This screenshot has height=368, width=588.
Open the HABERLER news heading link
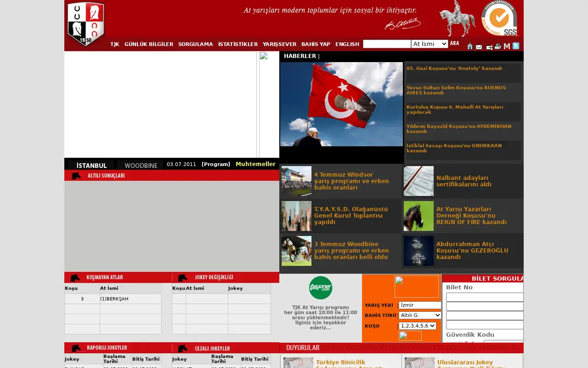[x=300, y=56]
